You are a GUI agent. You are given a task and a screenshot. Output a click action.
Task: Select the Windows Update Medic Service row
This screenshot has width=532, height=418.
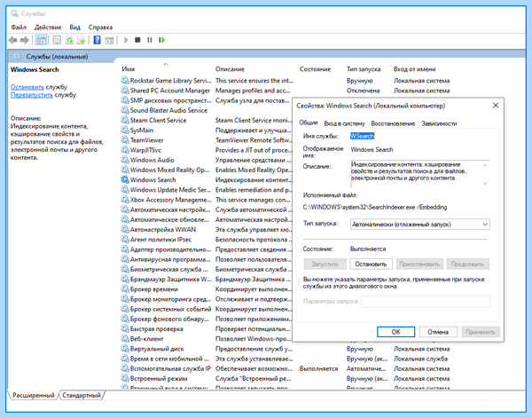click(206, 190)
